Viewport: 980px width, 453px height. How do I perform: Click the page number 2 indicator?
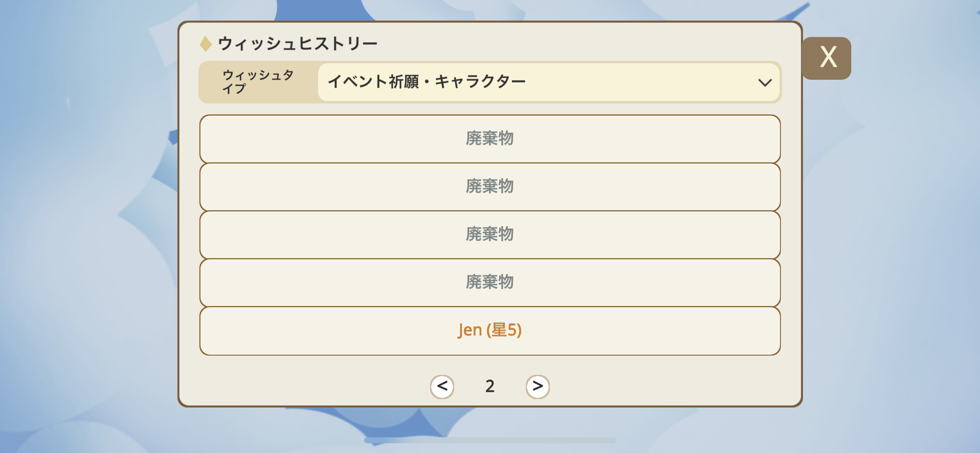(x=490, y=387)
